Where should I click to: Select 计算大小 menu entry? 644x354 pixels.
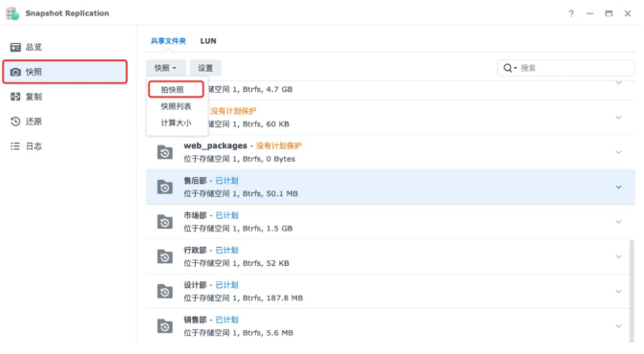pos(176,122)
